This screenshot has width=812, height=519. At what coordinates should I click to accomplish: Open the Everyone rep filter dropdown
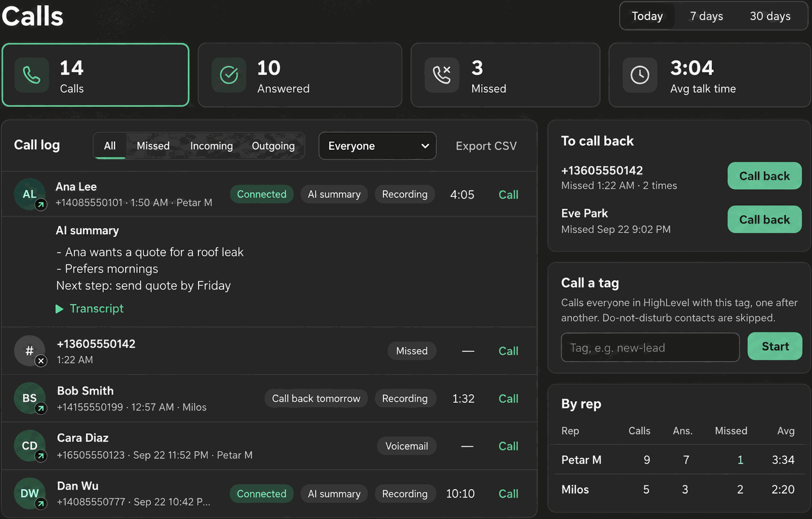coord(378,146)
